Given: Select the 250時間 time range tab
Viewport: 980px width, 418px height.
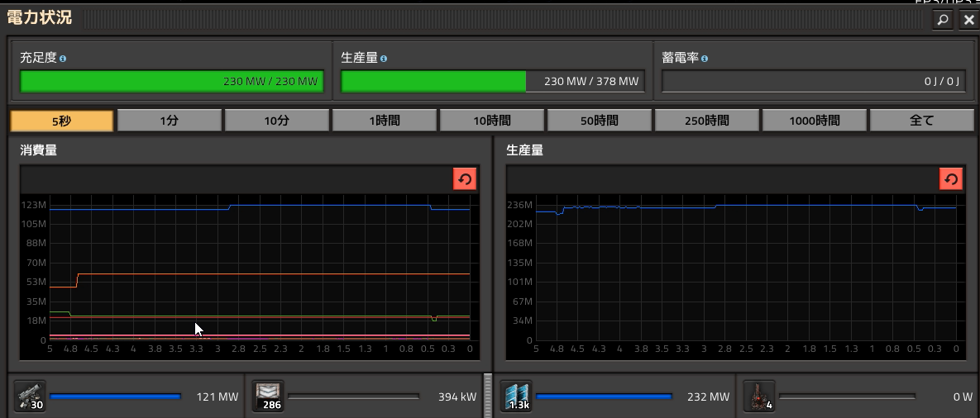Looking at the screenshot, I should [x=707, y=121].
